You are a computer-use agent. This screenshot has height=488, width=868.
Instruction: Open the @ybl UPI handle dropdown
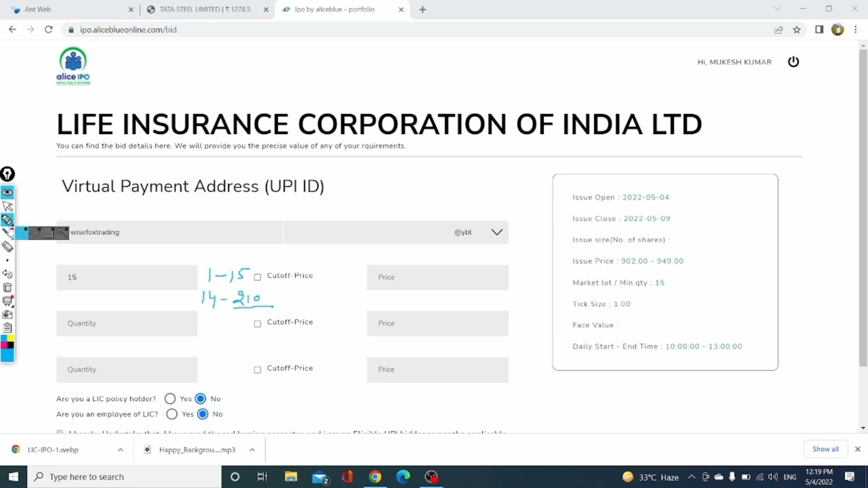coord(497,232)
